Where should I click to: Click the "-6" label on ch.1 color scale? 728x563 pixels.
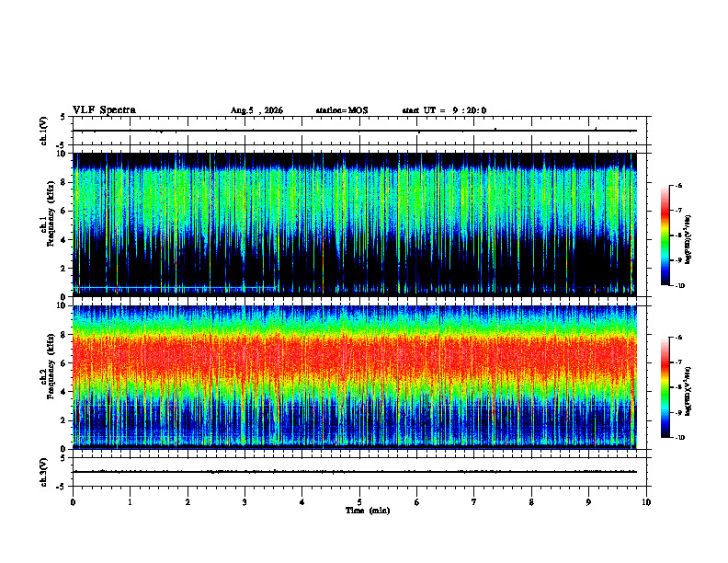tap(678, 185)
